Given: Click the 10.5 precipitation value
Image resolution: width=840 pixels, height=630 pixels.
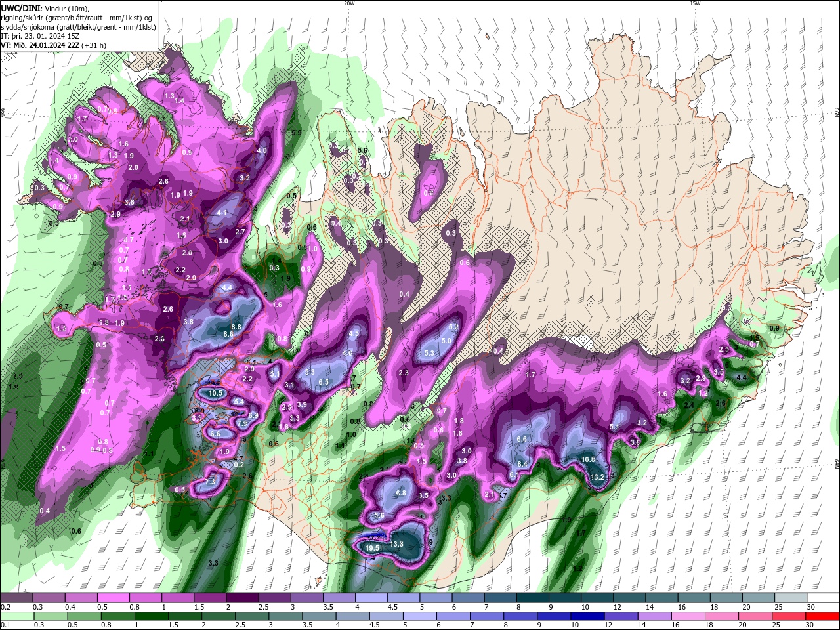Looking at the screenshot, I should coord(216,393).
